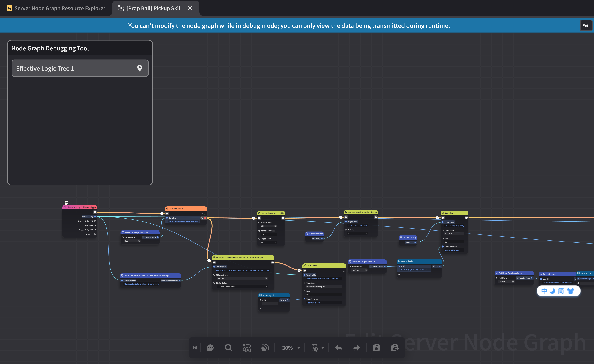Open Variable Value Yes dropdown in Set Node Graph Variable
Viewport: 594px width, 364px height.
(x=269, y=234)
